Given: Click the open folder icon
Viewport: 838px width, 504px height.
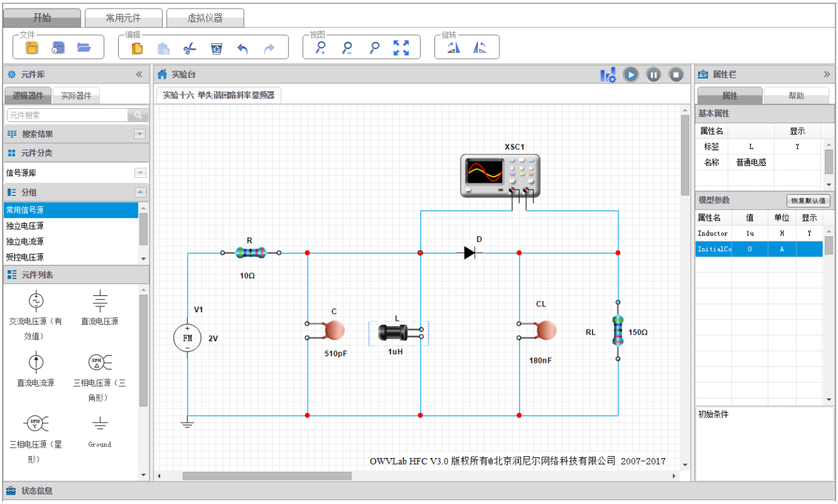Looking at the screenshot, I should [83, 48].
